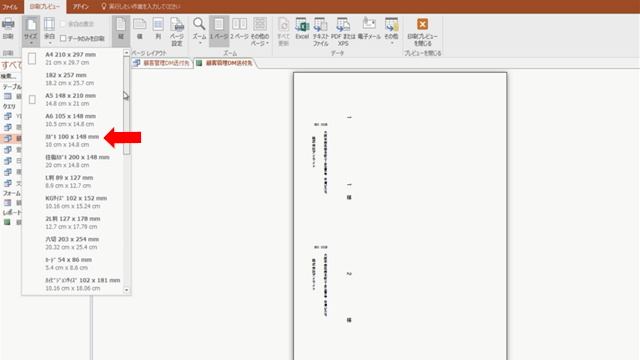Select the highlighted query in navigation pane
The width and height of the screenshot is (640, 360).
click(11, 138)
